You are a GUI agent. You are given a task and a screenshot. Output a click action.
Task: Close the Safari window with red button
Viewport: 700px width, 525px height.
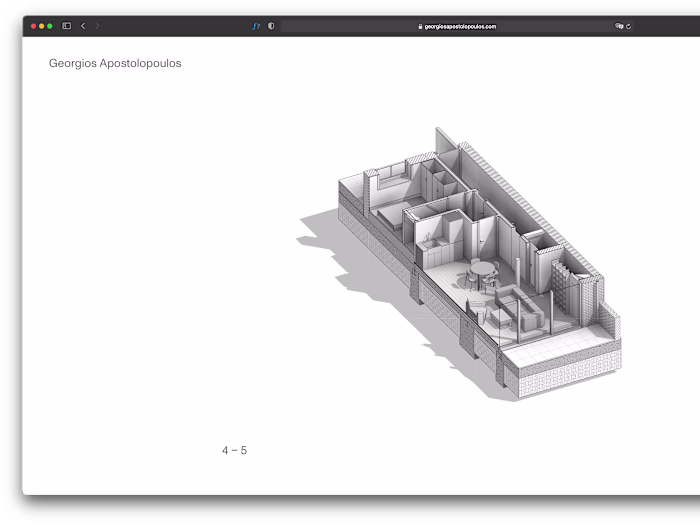[x=33, y=26]
